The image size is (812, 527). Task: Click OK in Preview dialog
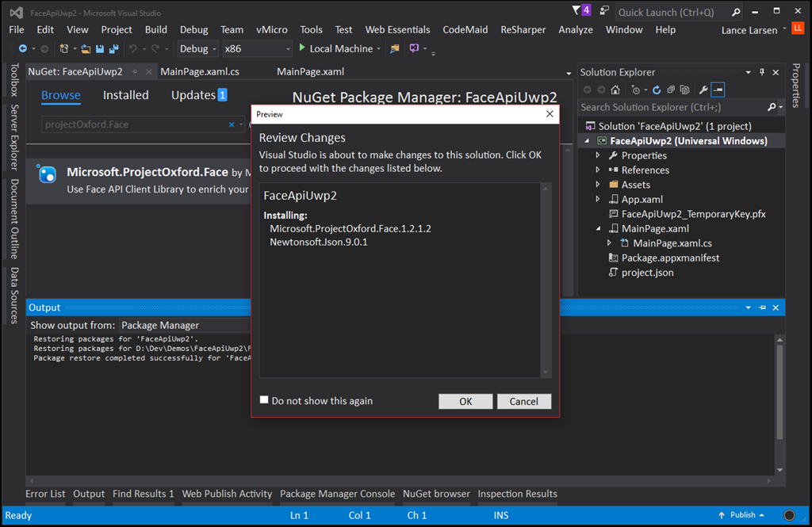pos(465,401)
